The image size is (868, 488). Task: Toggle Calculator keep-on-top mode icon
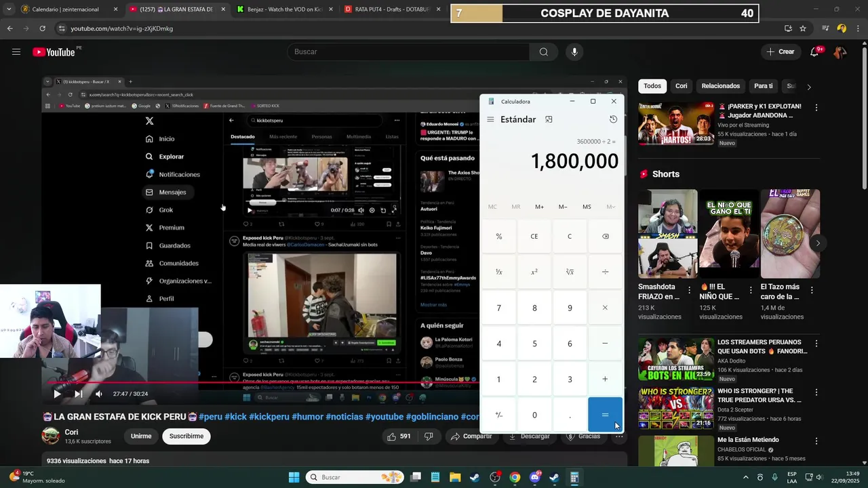549,119
